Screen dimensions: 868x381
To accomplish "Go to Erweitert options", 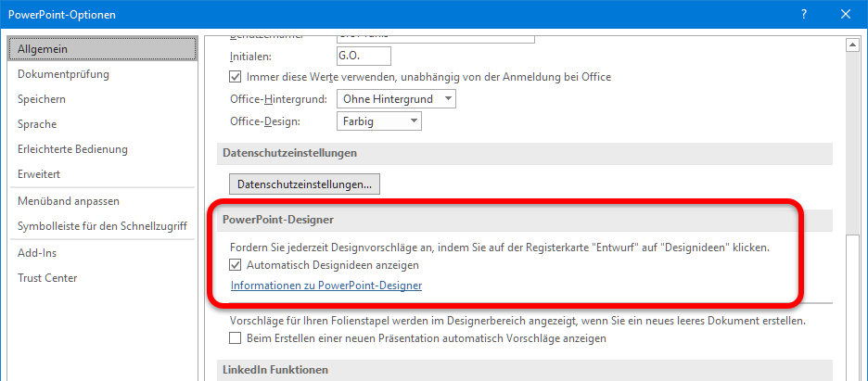I will coord(39,174).
